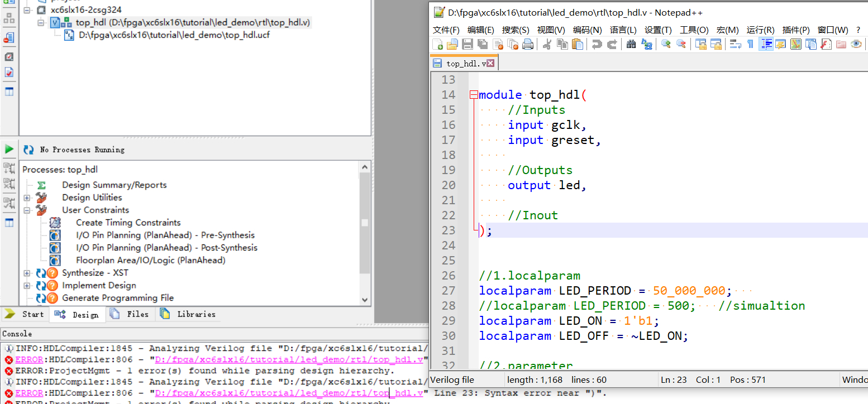Click Processes panel scroll up arrow

(x=365, y=166)
